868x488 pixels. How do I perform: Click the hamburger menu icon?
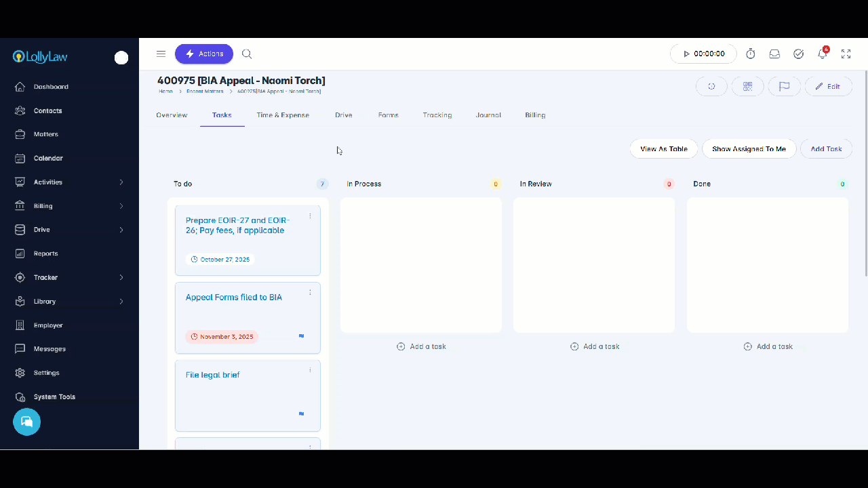click(x=161, y=54)
